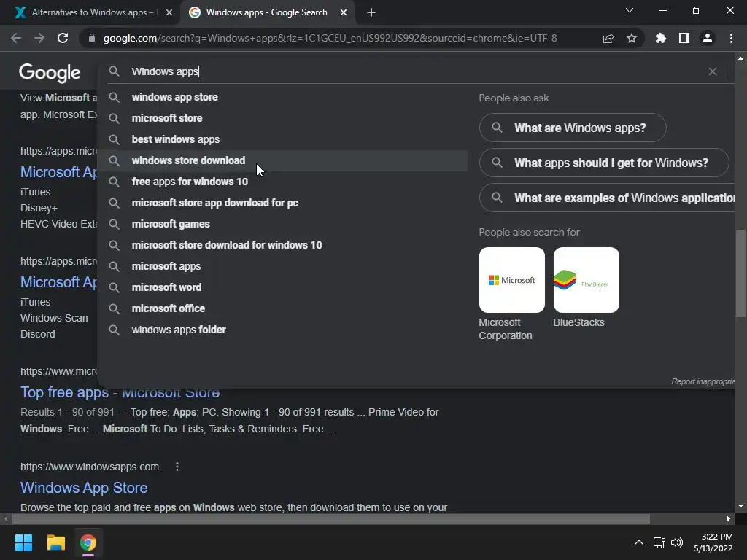The width and height of the screenshot is (747, 560).
Task: Click scroll-right arrow on horizontal scrollbar
Action: [729, 518]
